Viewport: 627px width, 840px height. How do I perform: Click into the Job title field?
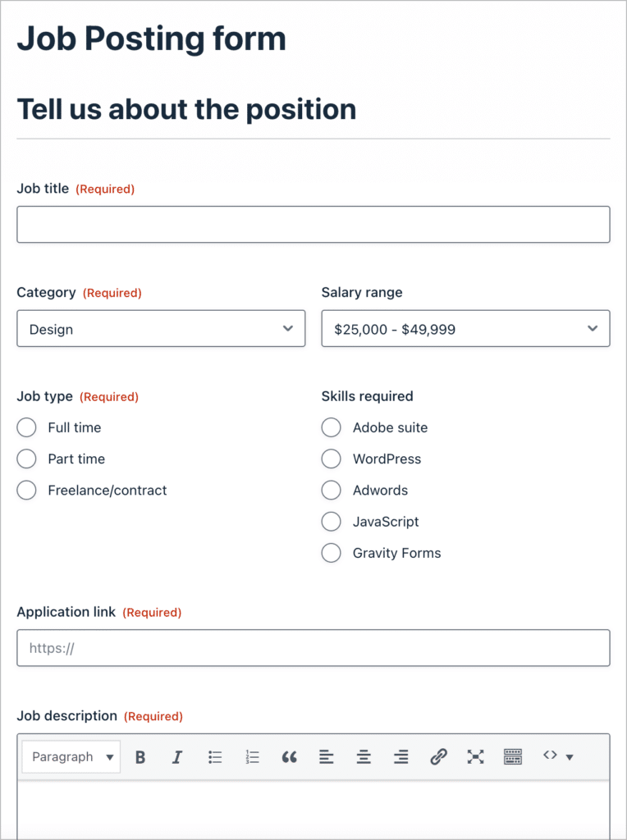coord(313,225)
